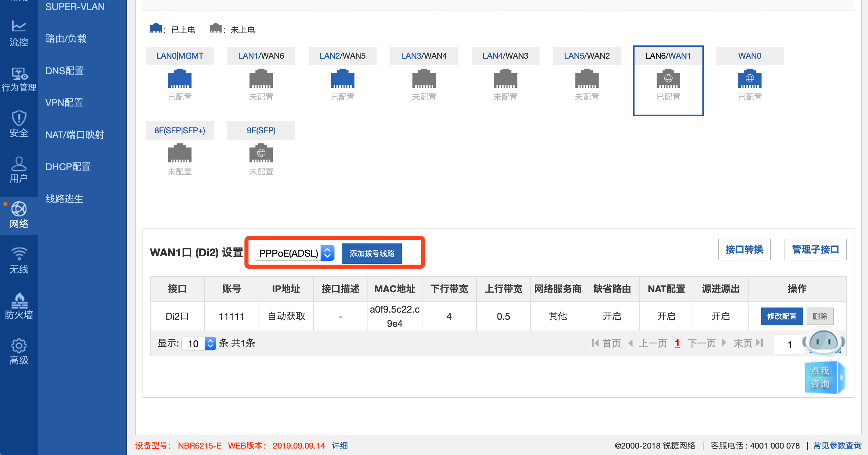Click 上一页 previous page link

click(x=653, y=343)
